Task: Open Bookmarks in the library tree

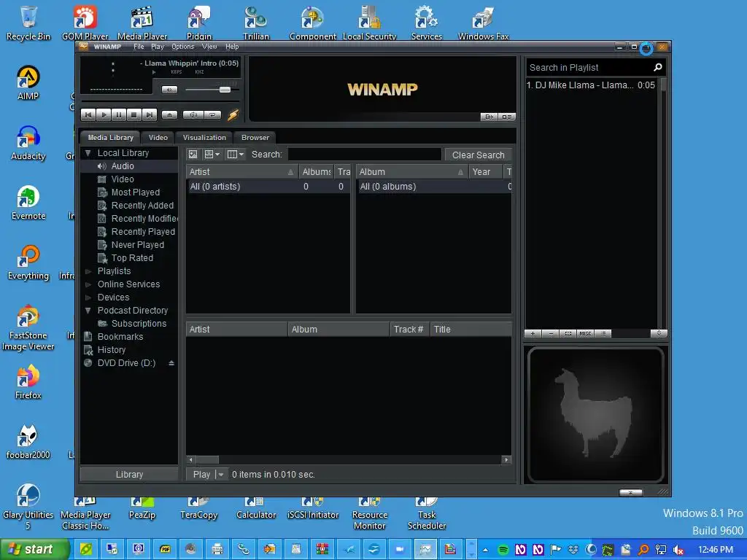Action: click(x=120, y=337)
